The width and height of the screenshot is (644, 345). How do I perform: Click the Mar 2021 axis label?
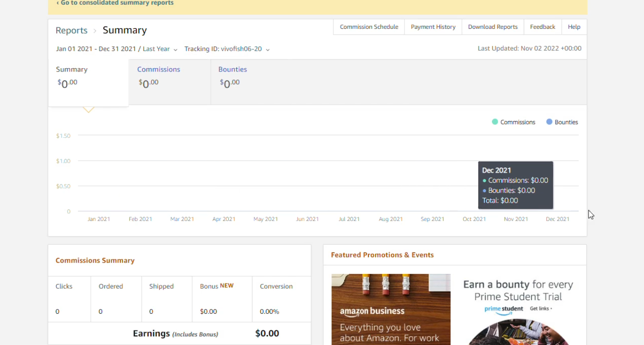point(182,219)
